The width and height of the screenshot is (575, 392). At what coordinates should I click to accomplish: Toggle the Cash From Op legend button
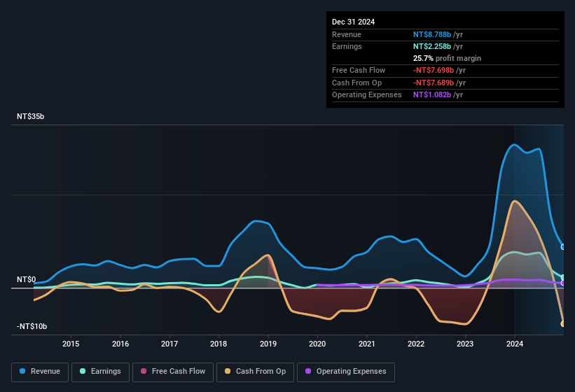click(x=255, y=372)
